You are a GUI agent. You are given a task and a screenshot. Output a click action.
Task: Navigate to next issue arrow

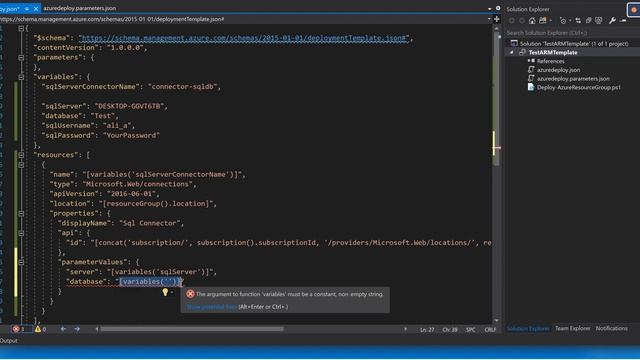77,329
